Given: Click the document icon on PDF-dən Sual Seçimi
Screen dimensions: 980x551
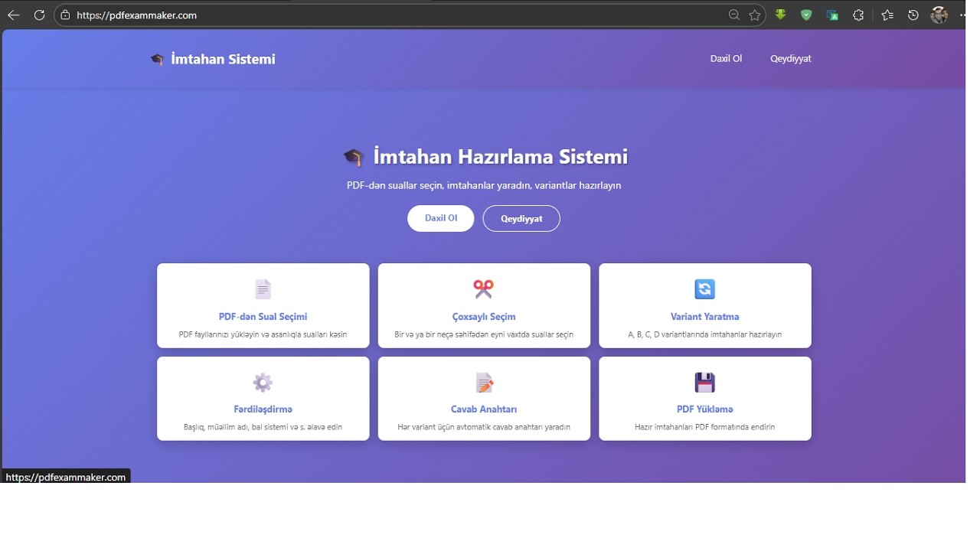Looking at the screenshot, I should (x=263, y=289).
